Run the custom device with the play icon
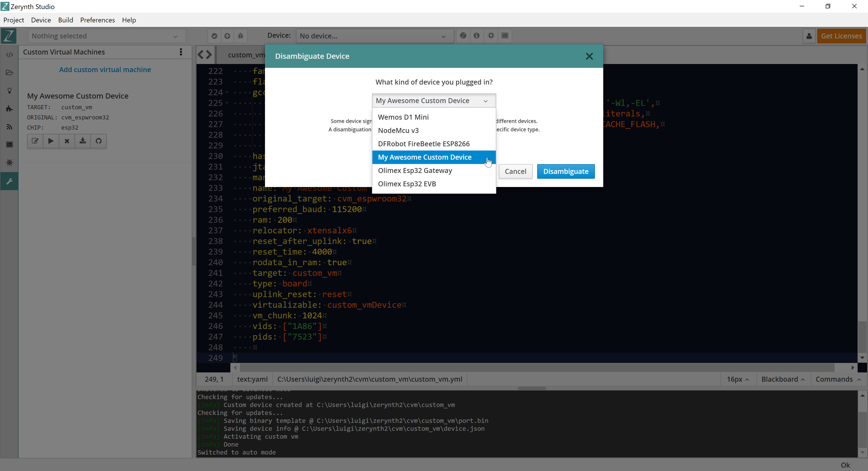Image resolution: width=868 pixels, height=471 pixels. pyautogui.click(x=51, y=141)
